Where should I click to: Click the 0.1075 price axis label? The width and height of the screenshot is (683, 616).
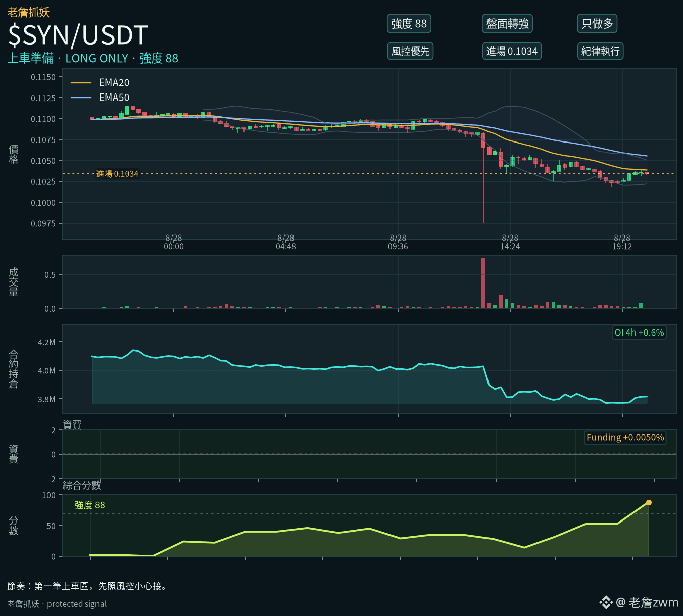click(x=43, y=140)
